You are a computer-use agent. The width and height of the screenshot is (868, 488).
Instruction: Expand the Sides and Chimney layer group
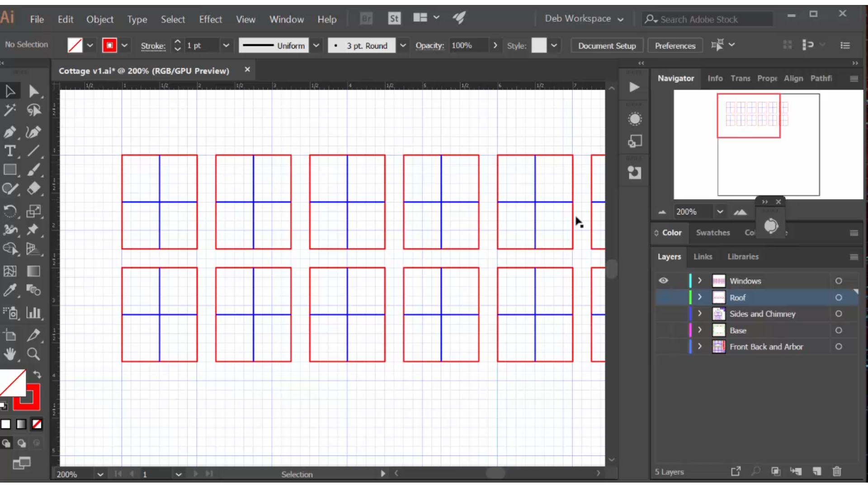[700, 314]
